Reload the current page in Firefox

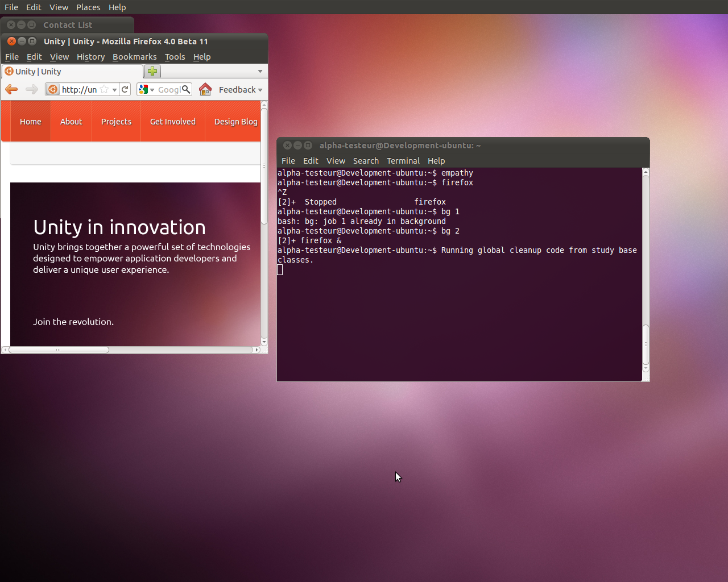[x=125, y=89]
